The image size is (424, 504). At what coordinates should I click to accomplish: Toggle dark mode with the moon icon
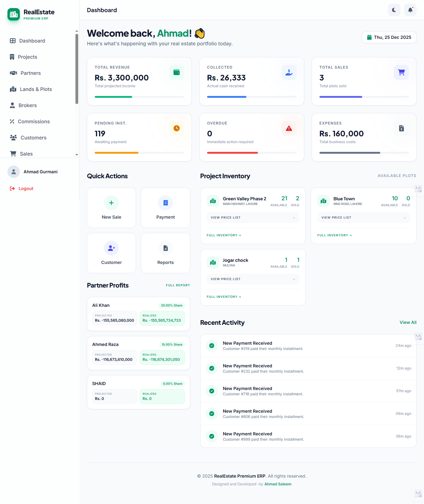tap(394, 10)
